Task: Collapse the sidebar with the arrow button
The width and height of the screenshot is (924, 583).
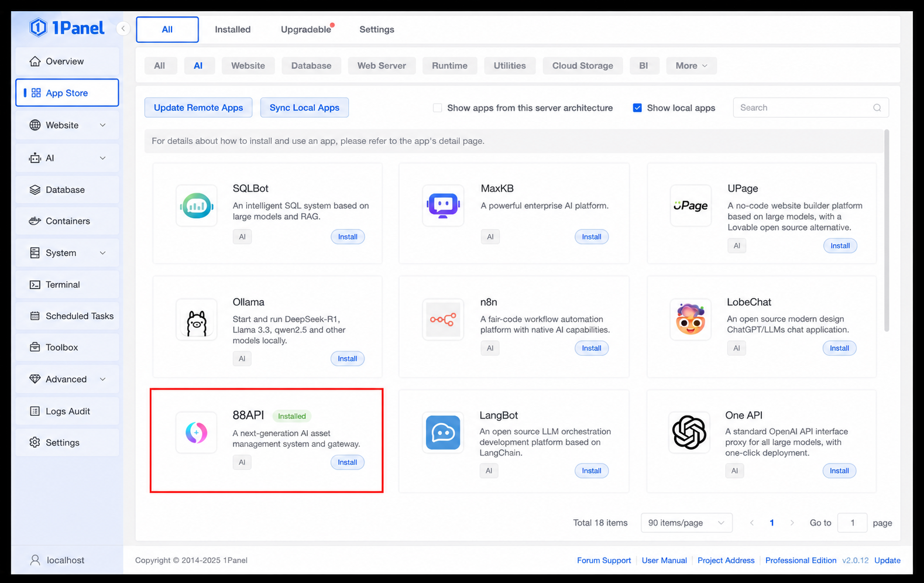Action: click(123, 28)
